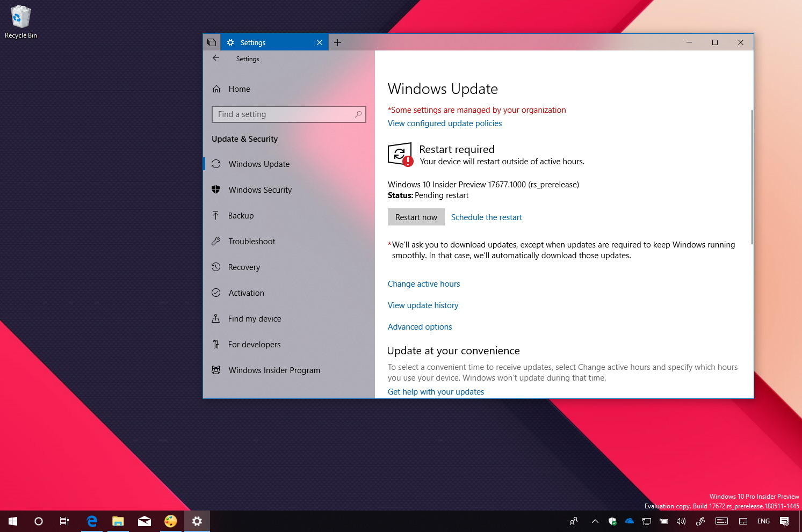Viewport: 802px width, 532px height.
Task: Open View update history link
Action: (x=423, y=305)
